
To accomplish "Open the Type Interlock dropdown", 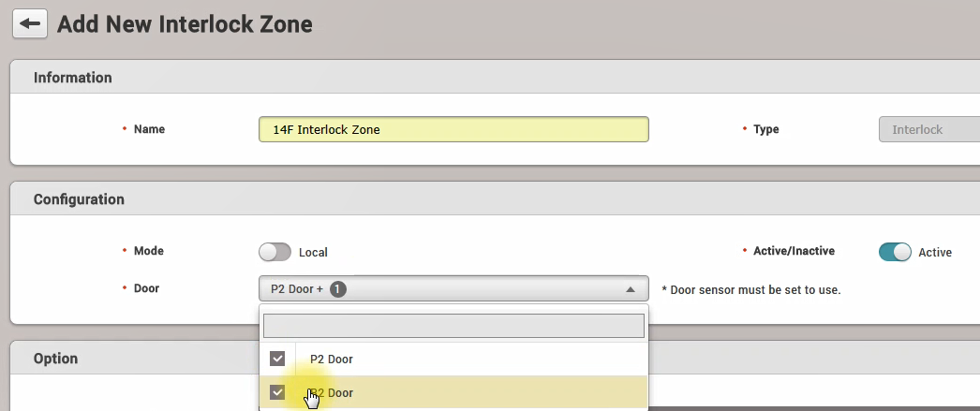I will click(928, 129).
